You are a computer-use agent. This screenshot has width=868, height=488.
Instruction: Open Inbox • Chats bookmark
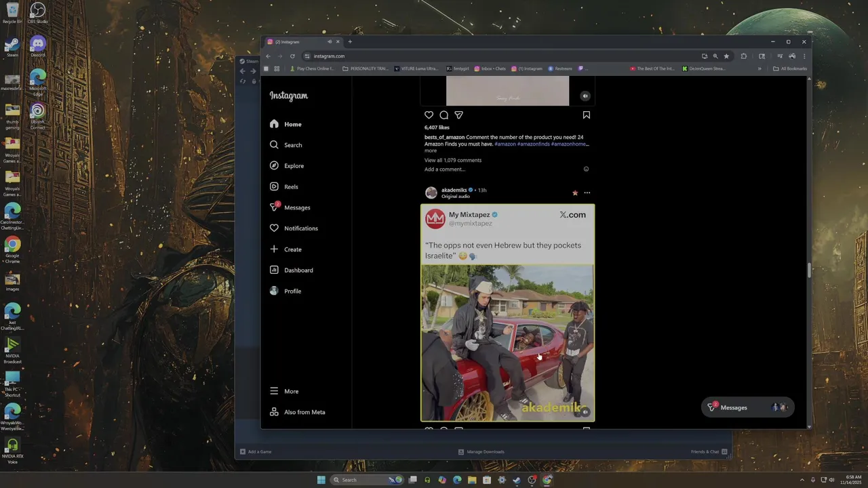pos(490,68)
